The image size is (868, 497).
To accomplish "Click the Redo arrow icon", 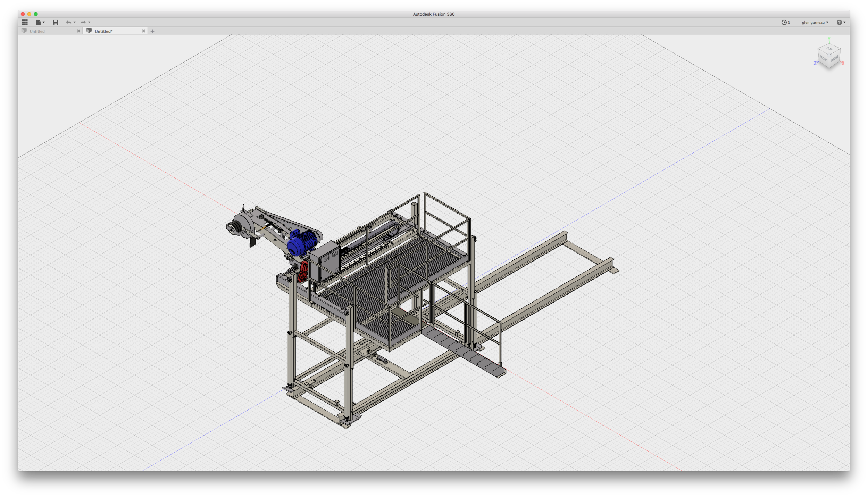I will (x=83, y=22).
